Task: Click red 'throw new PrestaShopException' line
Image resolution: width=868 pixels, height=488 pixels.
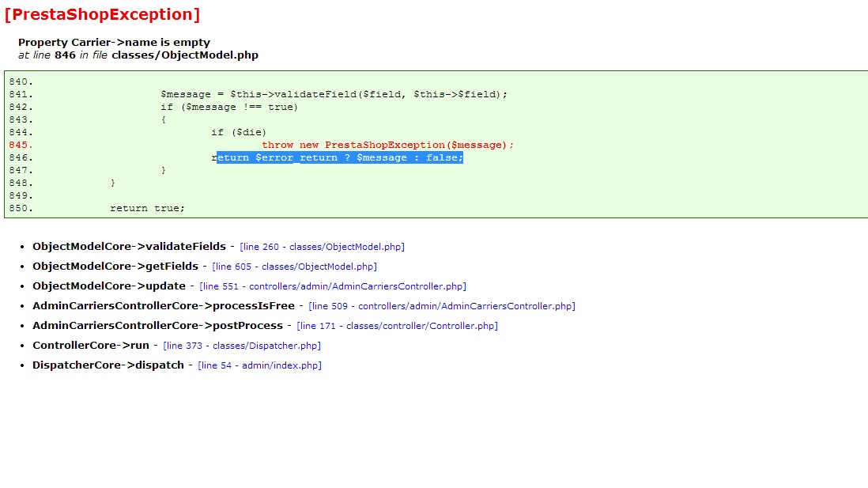Action: pos(387,145)
